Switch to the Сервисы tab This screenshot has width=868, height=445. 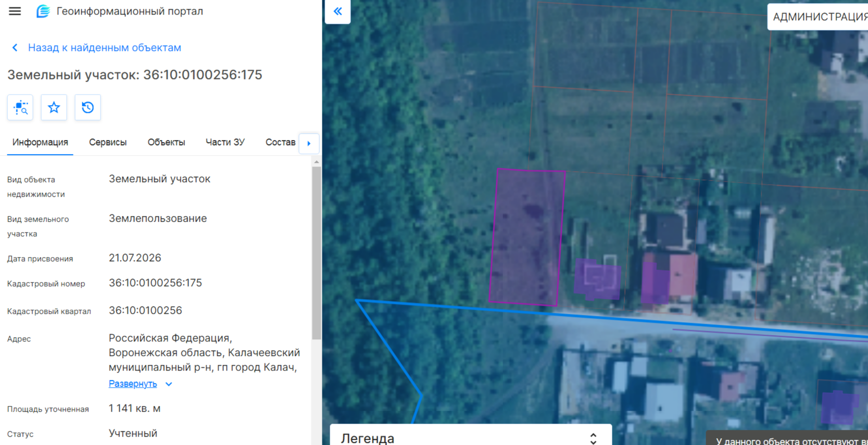(108, 143)
